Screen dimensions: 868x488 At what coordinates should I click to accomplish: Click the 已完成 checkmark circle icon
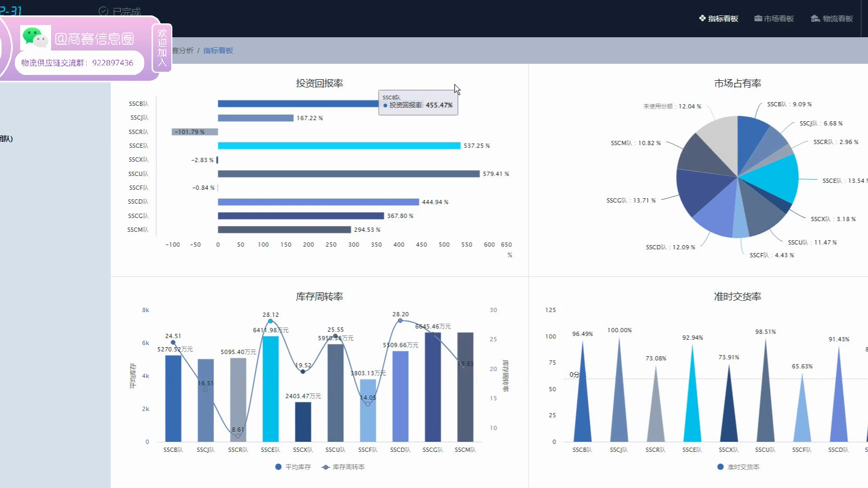tap(103, 11)
